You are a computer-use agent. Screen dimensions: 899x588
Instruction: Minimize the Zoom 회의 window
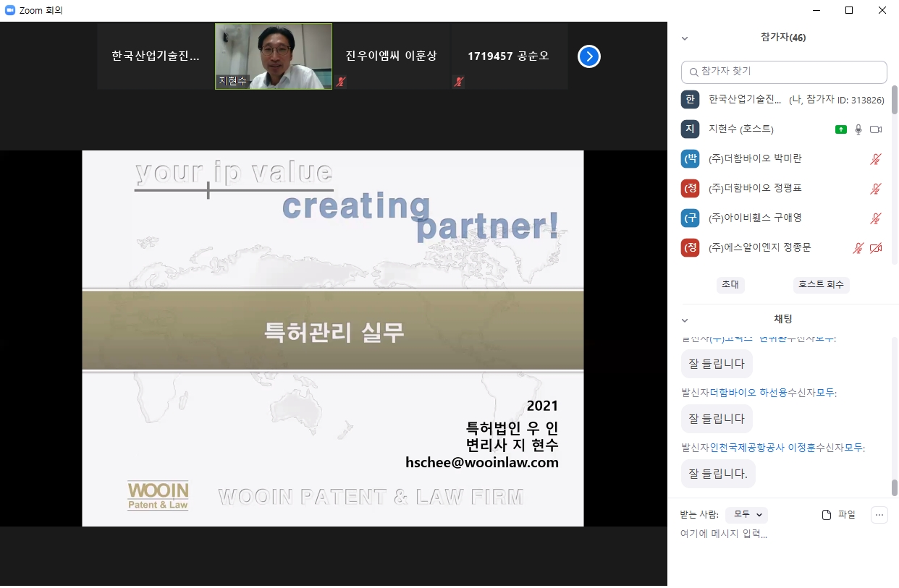[816, 10]
